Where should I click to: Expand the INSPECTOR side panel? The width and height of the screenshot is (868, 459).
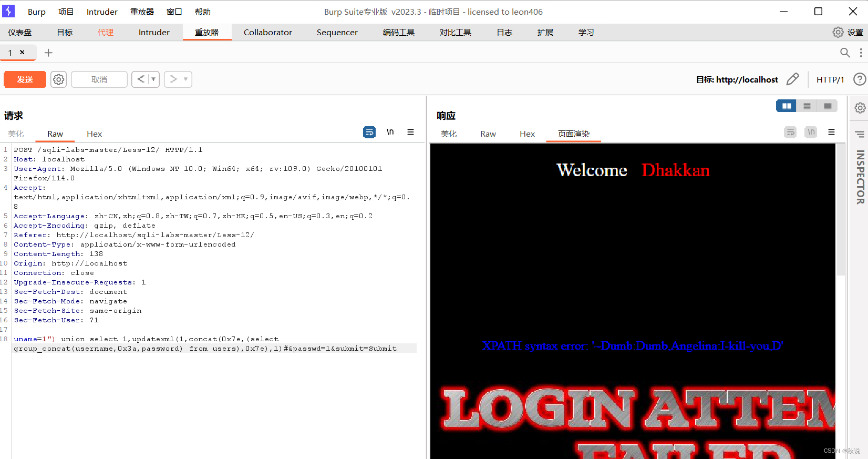[860, 177]
